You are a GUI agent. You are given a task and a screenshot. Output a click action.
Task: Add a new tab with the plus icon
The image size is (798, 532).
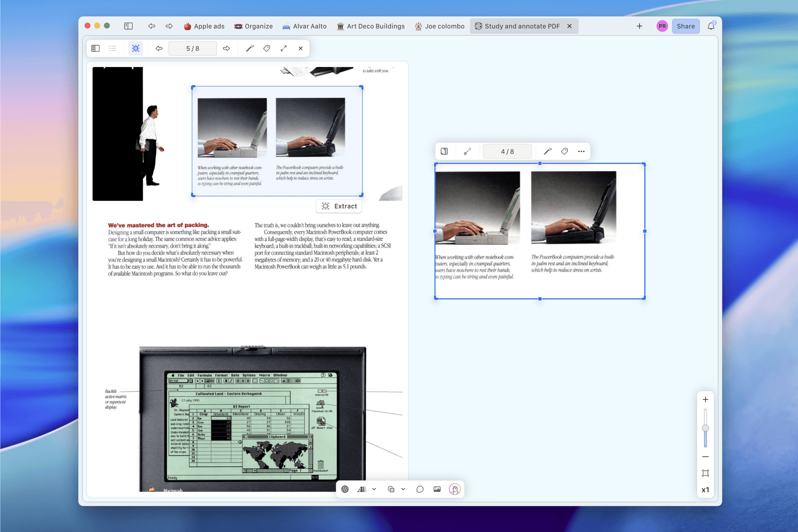point(640,26)
